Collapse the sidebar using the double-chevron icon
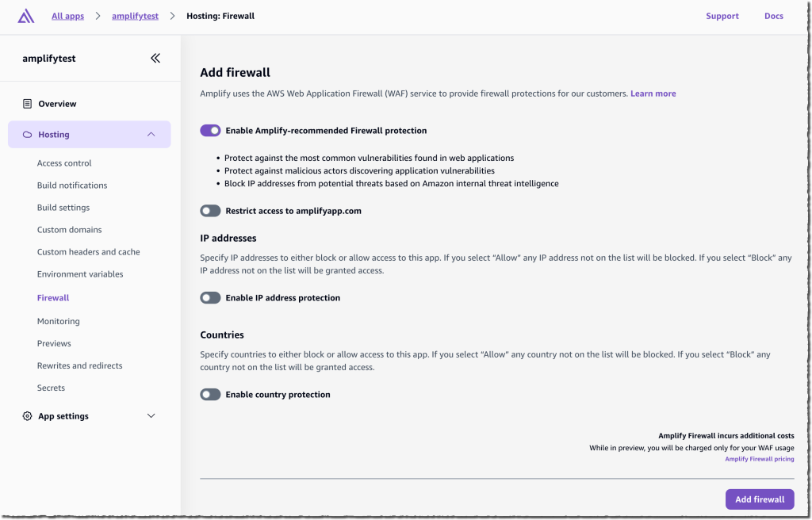This screenshot has width=812, height=520. click(155, 58)
